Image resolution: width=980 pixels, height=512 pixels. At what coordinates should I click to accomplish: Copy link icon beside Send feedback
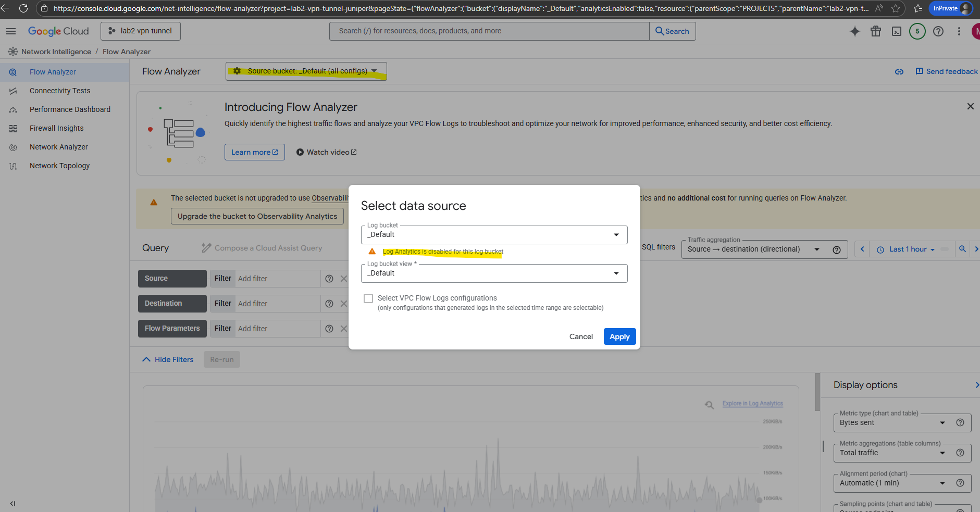coord(899,72)
